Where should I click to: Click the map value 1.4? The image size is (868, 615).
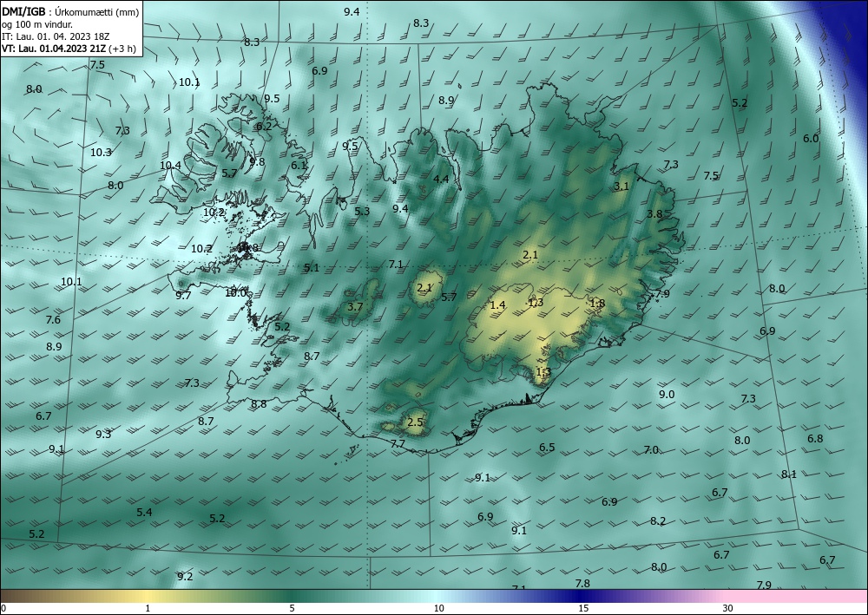498,305
